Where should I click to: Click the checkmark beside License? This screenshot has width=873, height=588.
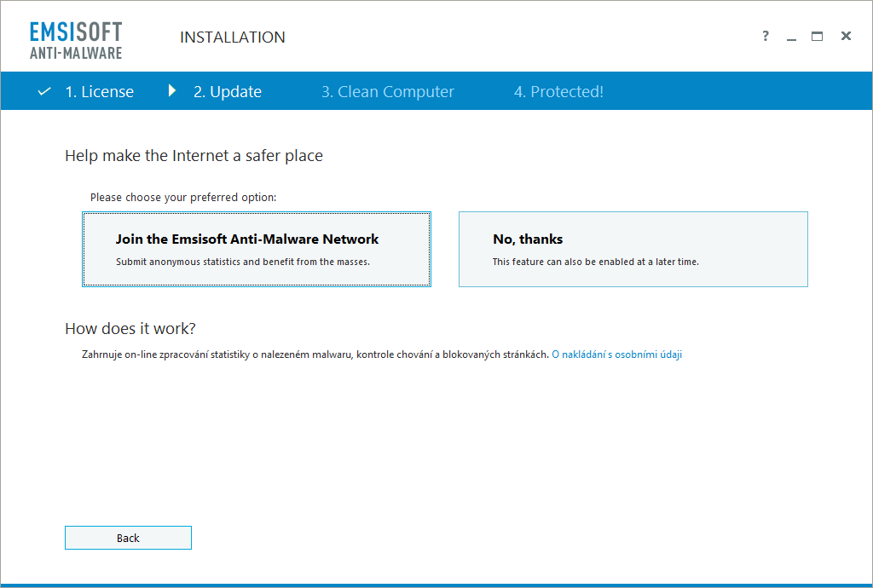[44, 91]
